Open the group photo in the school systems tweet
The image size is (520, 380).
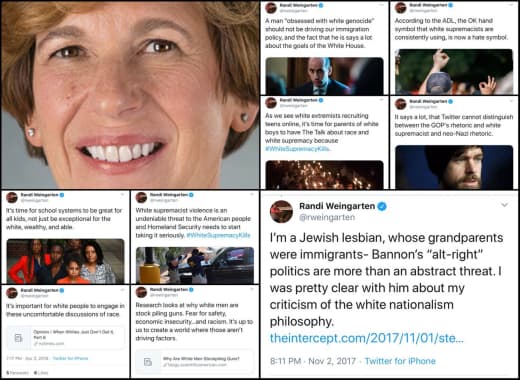coord(66,261)
